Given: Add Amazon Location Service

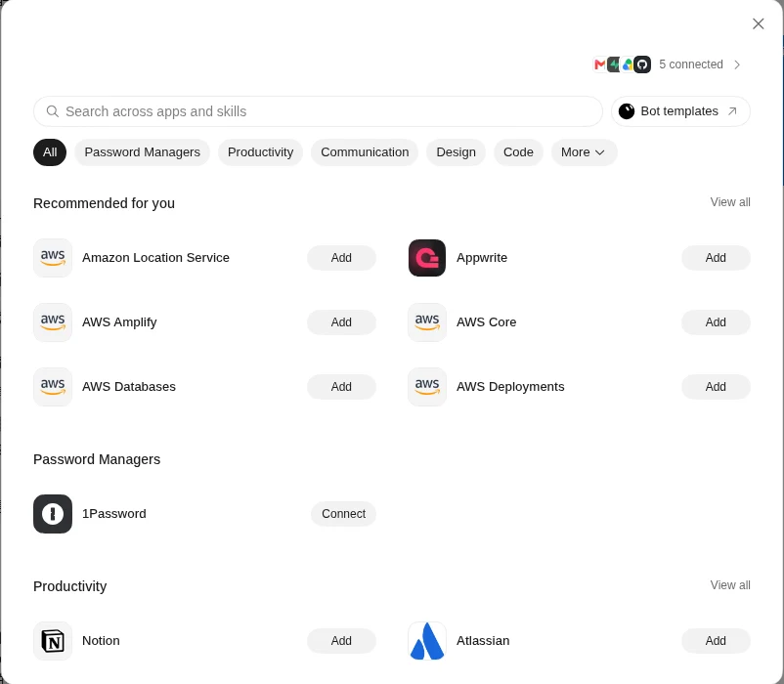Looking at the screenshot, I should click(x=341, y=258).
